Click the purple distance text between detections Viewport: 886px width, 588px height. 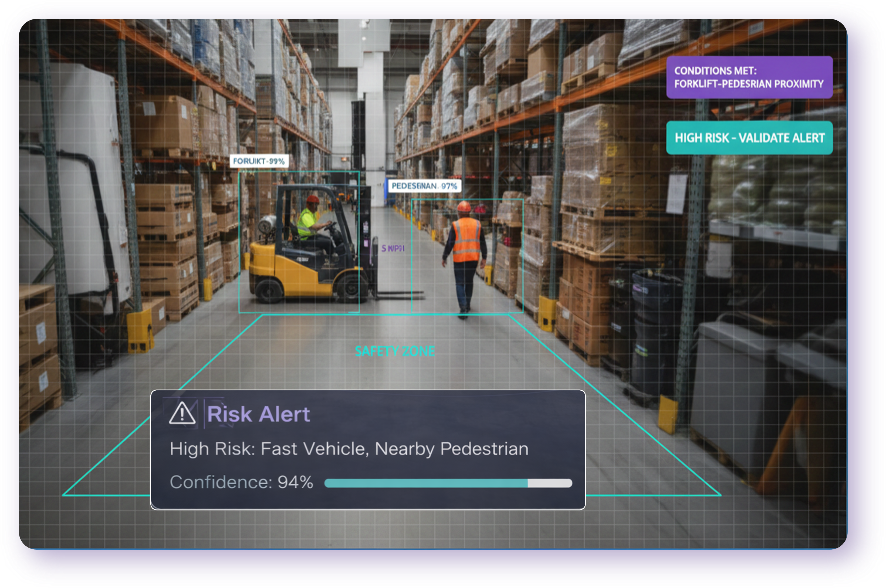point(393,248)
